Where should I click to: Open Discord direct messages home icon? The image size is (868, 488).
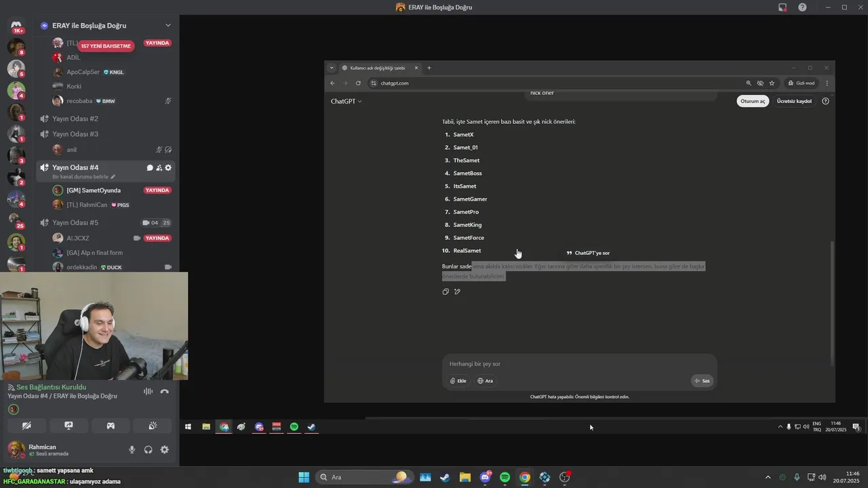click(x=16, y=26)
